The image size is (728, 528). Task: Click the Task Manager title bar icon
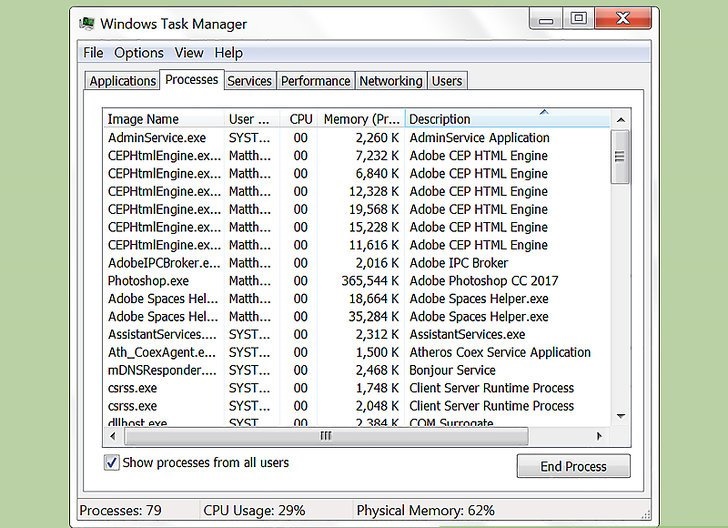pyautogui.click(x=87, y=23)
